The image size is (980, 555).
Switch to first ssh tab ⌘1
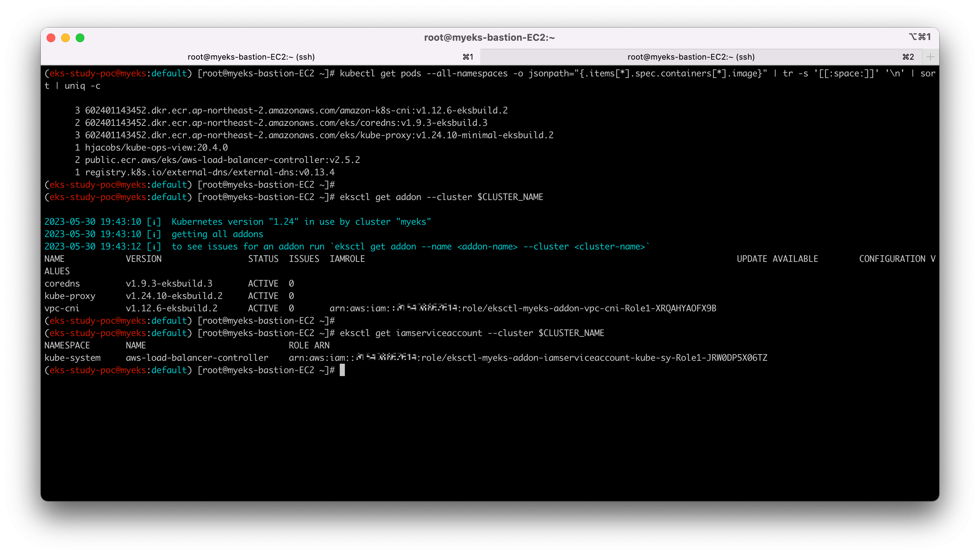pos(251,57)
